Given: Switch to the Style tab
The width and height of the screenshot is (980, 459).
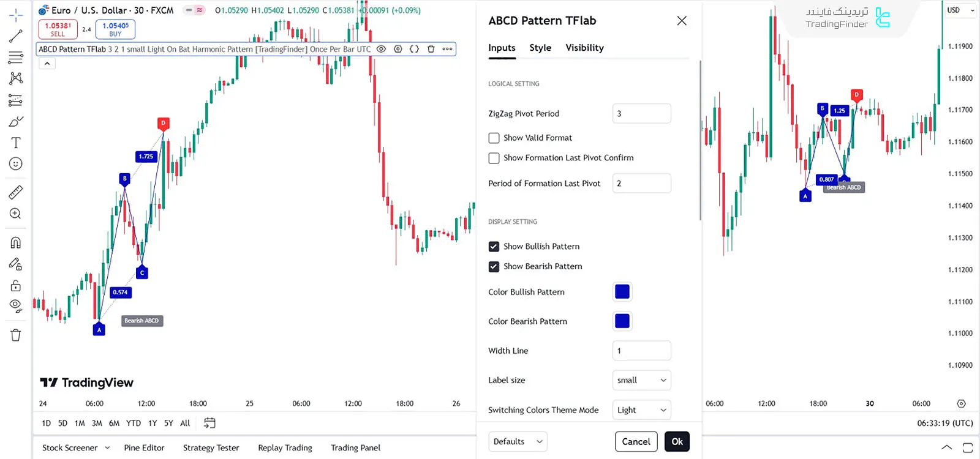Looking at the screenshot, I should click(x=540, y=48).
